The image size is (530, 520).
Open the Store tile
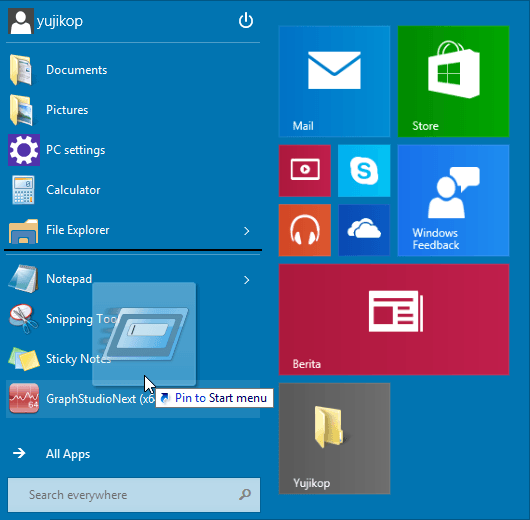[453, 81]
